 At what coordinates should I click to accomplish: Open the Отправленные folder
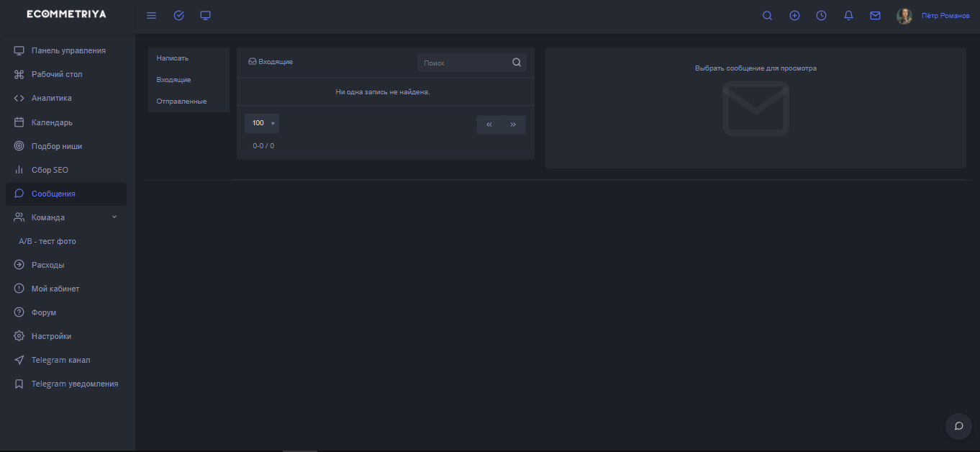point(181,101)
